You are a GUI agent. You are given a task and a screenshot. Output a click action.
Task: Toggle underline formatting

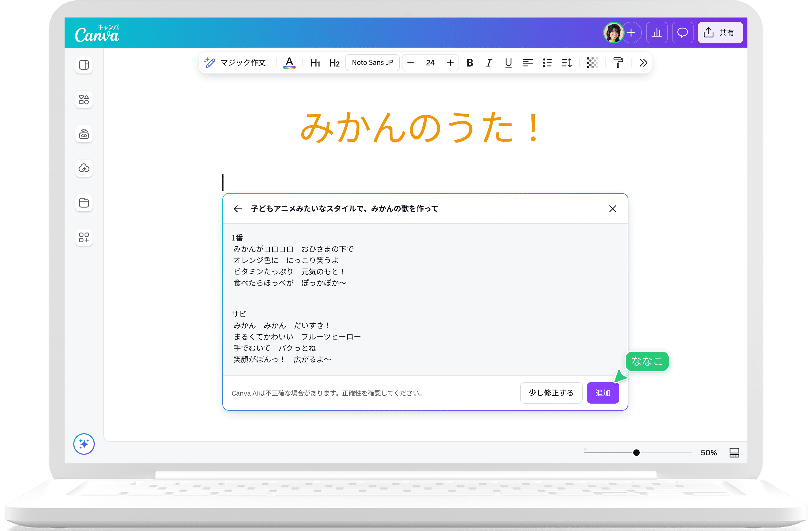tap(508, 63)
